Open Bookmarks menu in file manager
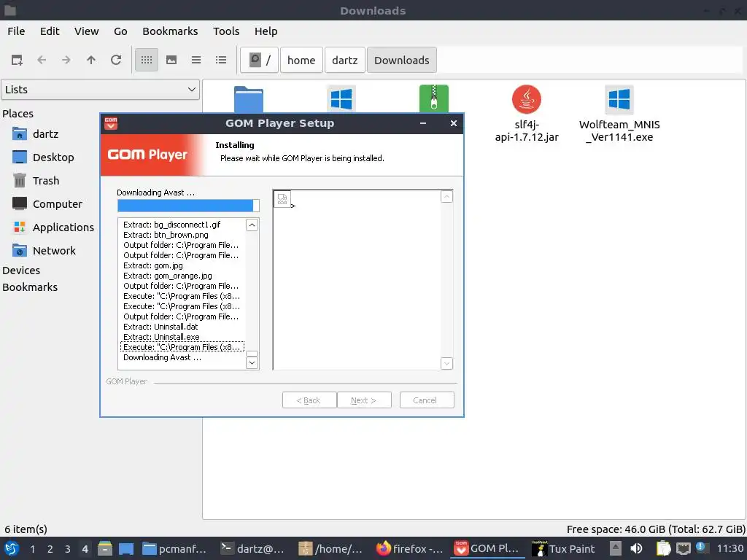The image size is (747, 560). click(x=170, y=31)
